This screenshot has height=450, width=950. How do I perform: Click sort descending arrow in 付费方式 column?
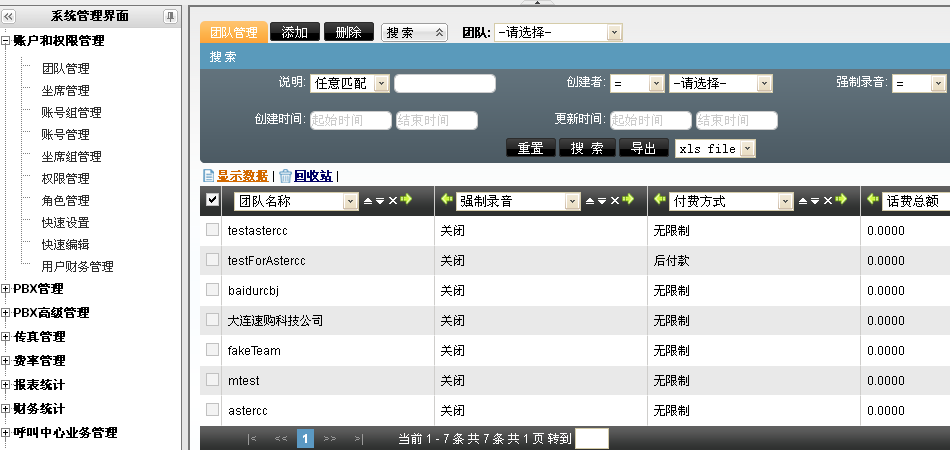[x=816, y=201]
